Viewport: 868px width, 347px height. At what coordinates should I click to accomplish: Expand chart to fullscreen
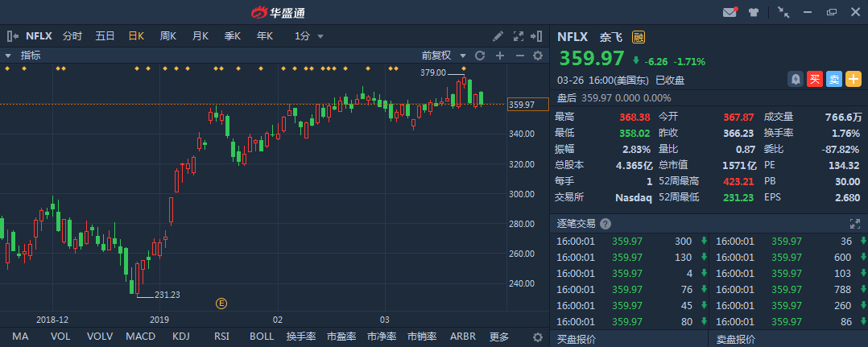(x=519, y=36)
